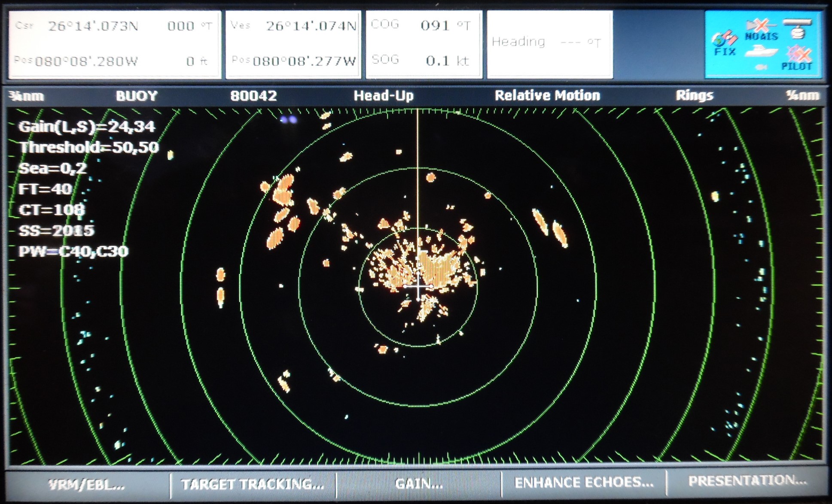The width and height of the screenshot is (832, 504).
Task: Open the TARGET TRACKING softkey menu
Action: 253,484
